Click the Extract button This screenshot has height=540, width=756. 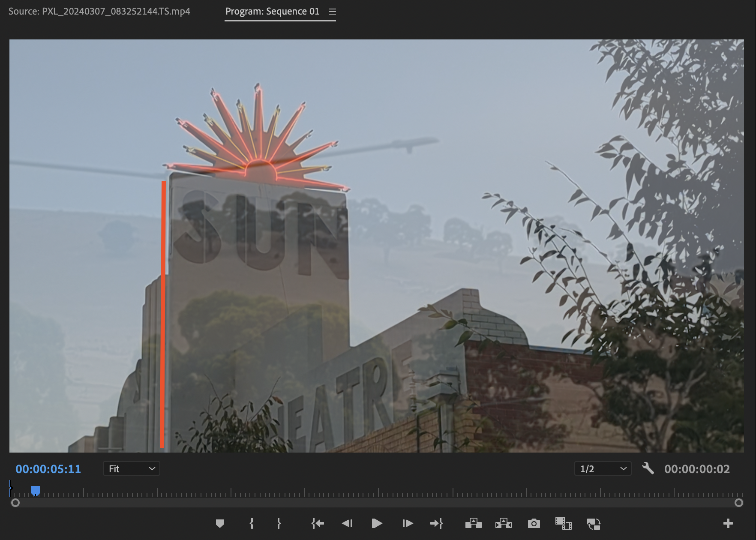point(504,523)
